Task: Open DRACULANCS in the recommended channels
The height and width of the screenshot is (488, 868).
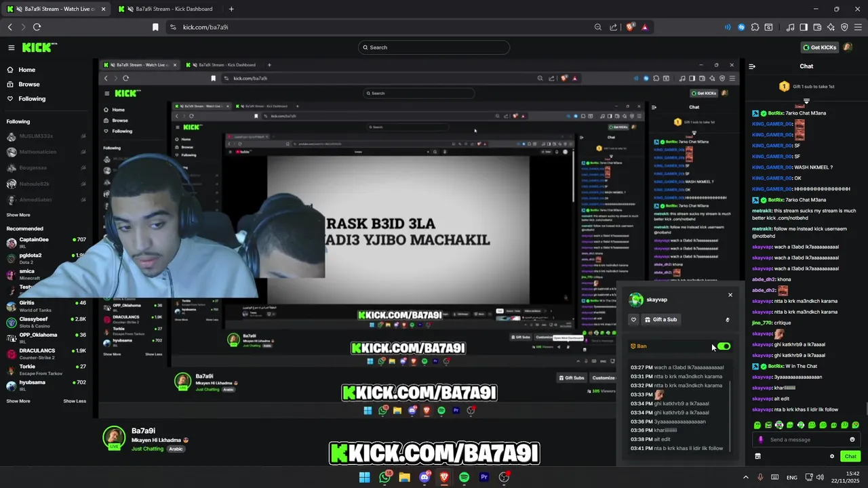Action: 46,353
